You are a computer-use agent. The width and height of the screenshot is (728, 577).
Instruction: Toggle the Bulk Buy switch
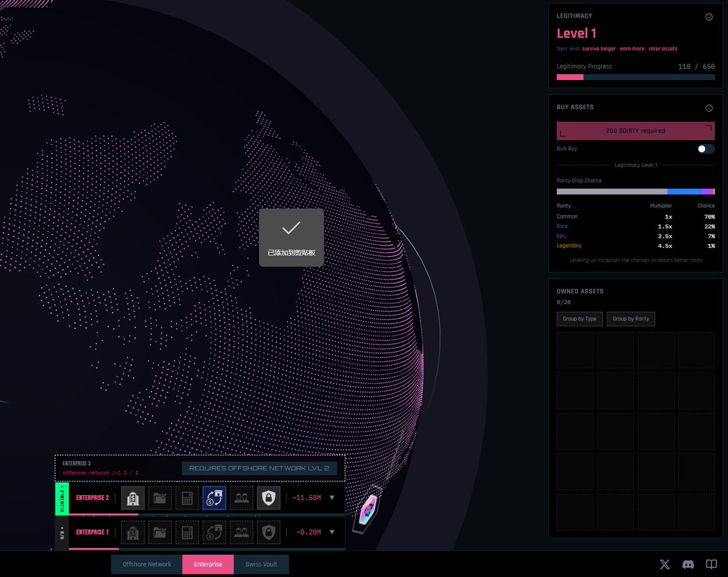tap(706, 149)
